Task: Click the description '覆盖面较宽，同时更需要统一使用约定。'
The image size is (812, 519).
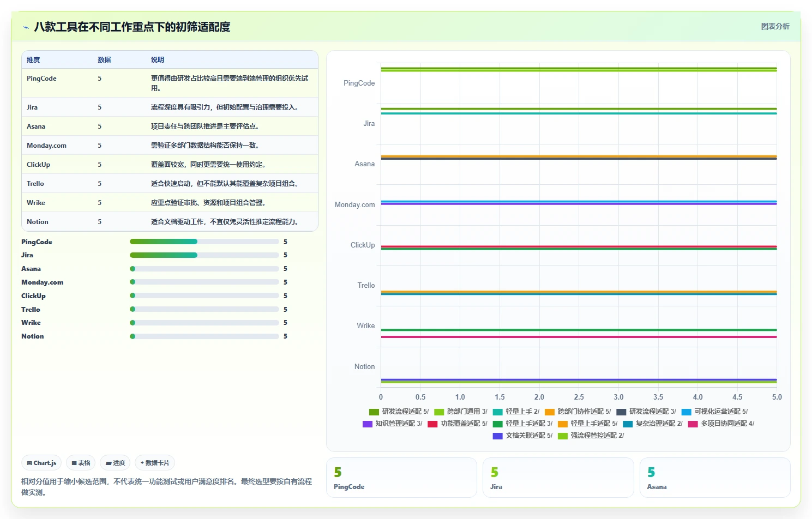Action: click(208, 165)
